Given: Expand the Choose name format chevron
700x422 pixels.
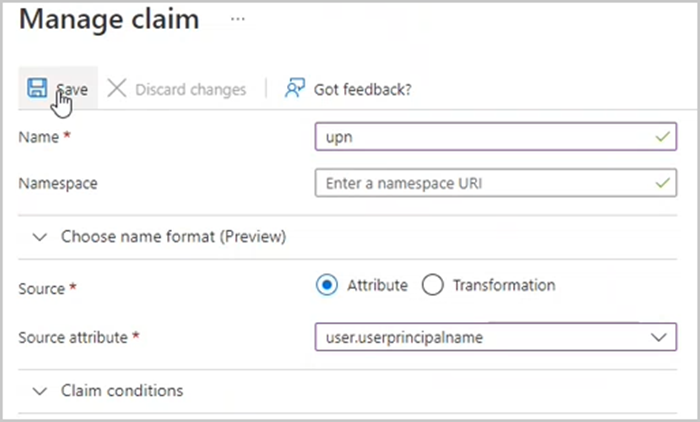Looking at the screenshot, I should point(40,237).
